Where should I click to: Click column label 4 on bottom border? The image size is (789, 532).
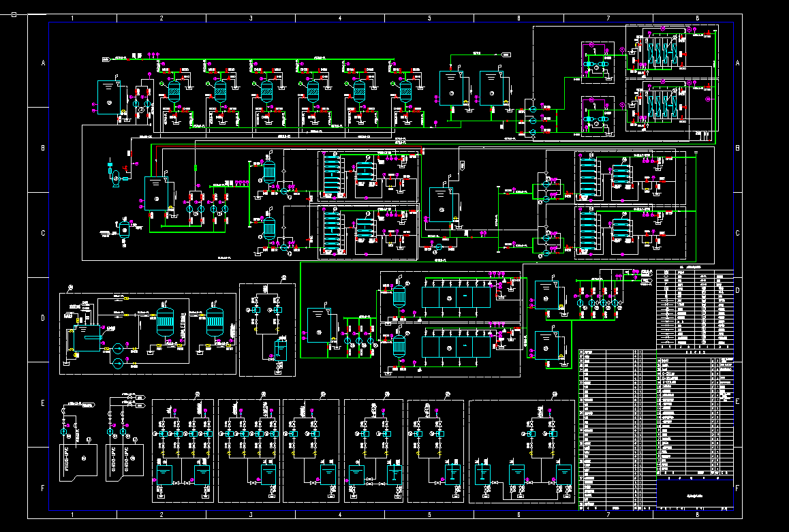pos(340,514)
